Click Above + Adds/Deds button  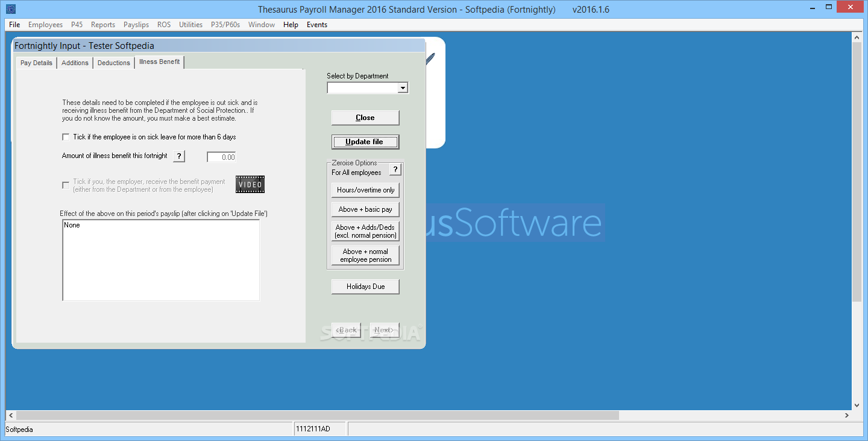pos(365,231)
